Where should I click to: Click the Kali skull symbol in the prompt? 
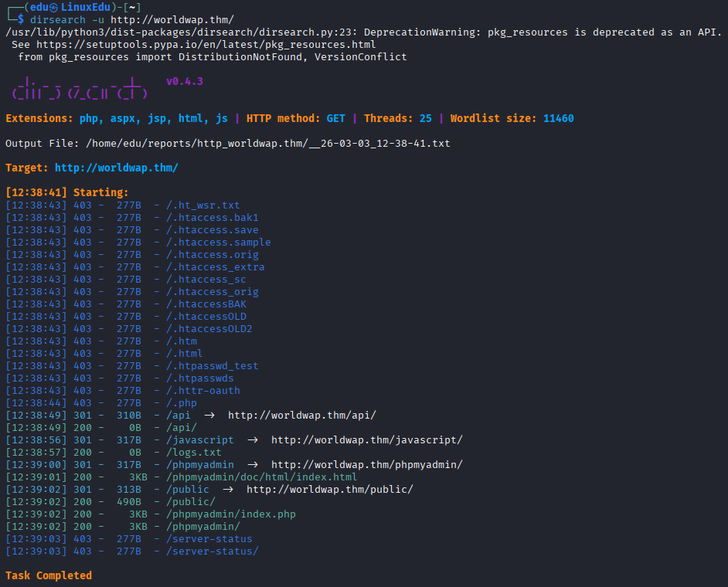(54, 8)
